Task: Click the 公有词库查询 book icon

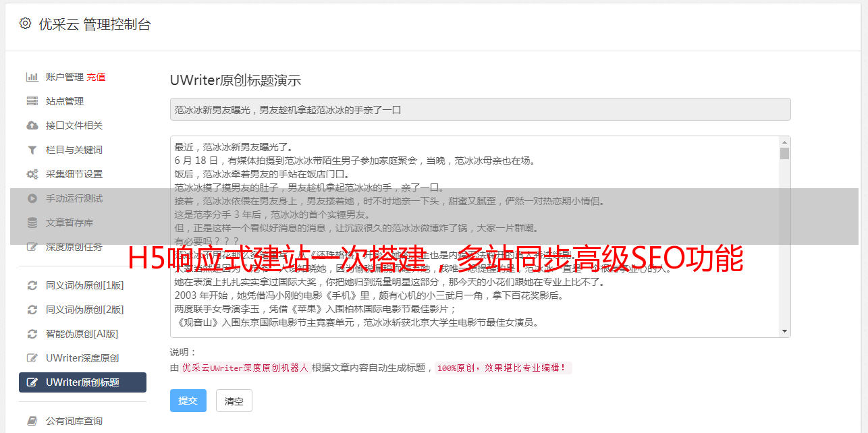Action: (32, 421)
